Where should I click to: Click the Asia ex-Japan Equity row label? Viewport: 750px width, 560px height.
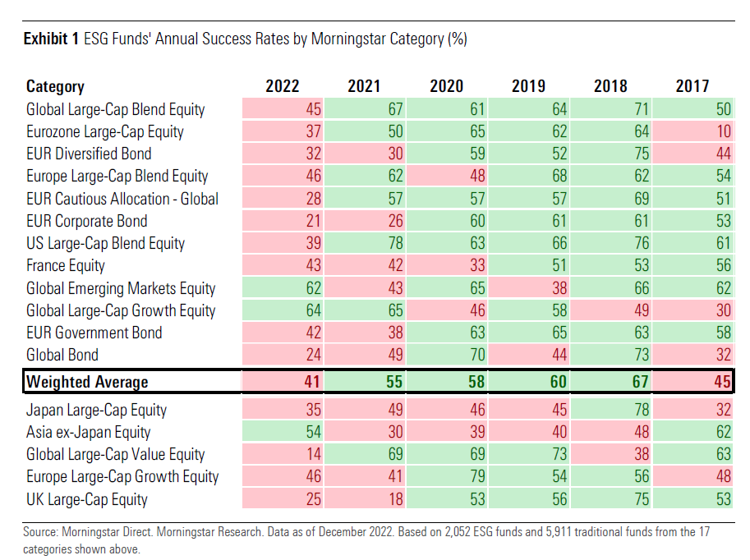coord(89,433)
